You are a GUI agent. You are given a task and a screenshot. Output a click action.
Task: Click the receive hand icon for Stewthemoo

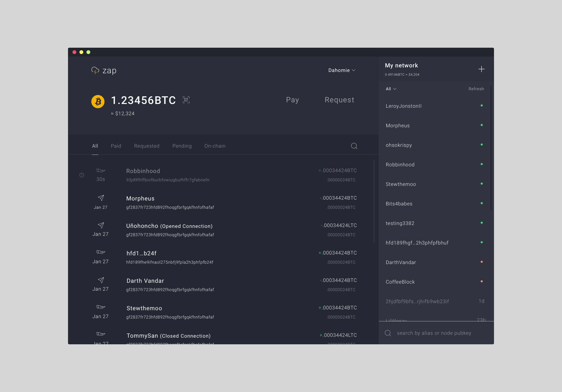101,307
